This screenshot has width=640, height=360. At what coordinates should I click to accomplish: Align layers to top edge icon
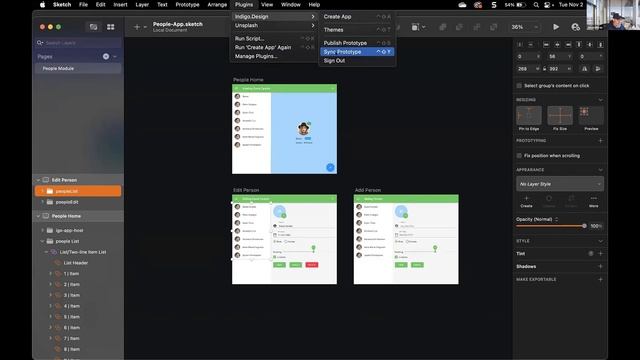[579, 44]
